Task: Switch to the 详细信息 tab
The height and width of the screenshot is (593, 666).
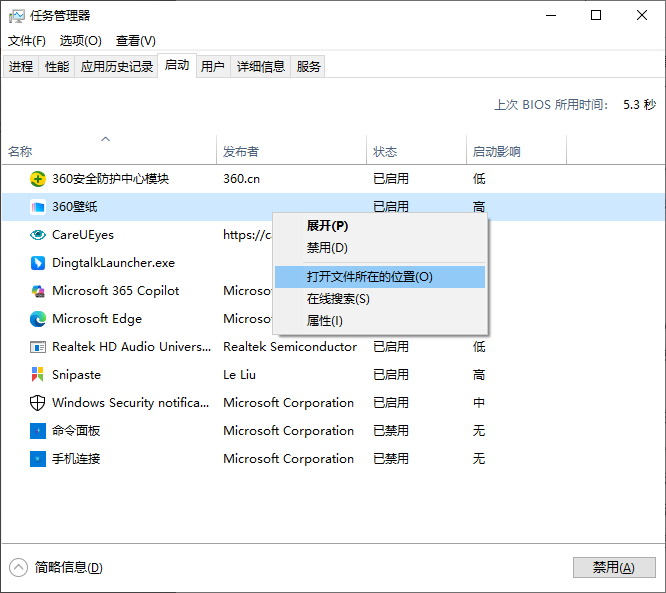Action: tap(260, 67)
